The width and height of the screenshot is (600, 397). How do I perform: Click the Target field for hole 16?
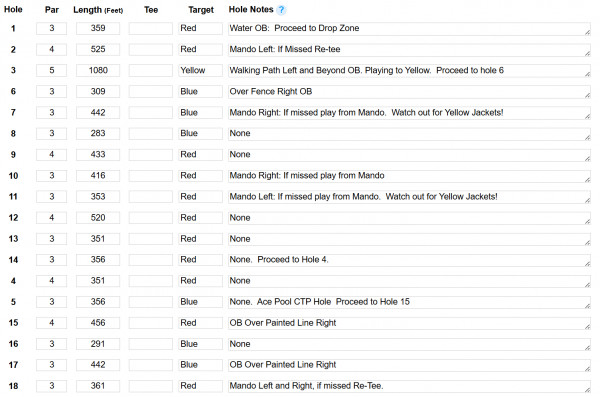[200, 344]
